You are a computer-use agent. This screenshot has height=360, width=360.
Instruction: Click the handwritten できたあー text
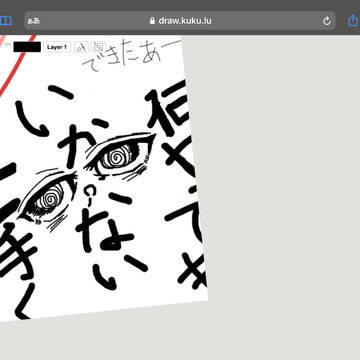[x=131, y=54]
